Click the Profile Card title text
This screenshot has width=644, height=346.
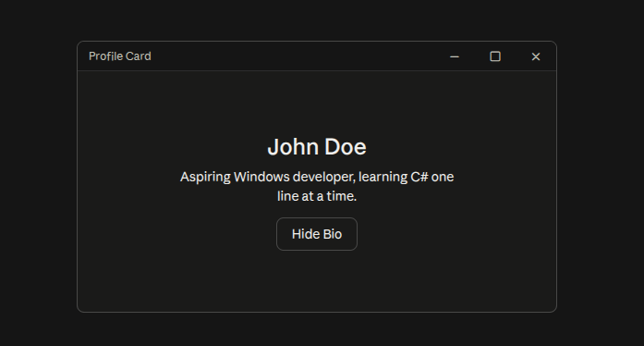[x=120, y=56]
